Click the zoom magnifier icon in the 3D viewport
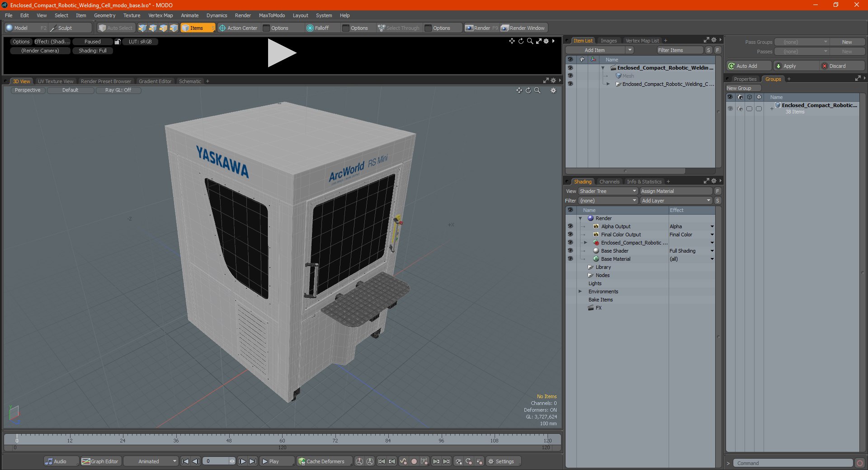Image resolution: width=868 pixels, height=470 pixels. [537, 90]
